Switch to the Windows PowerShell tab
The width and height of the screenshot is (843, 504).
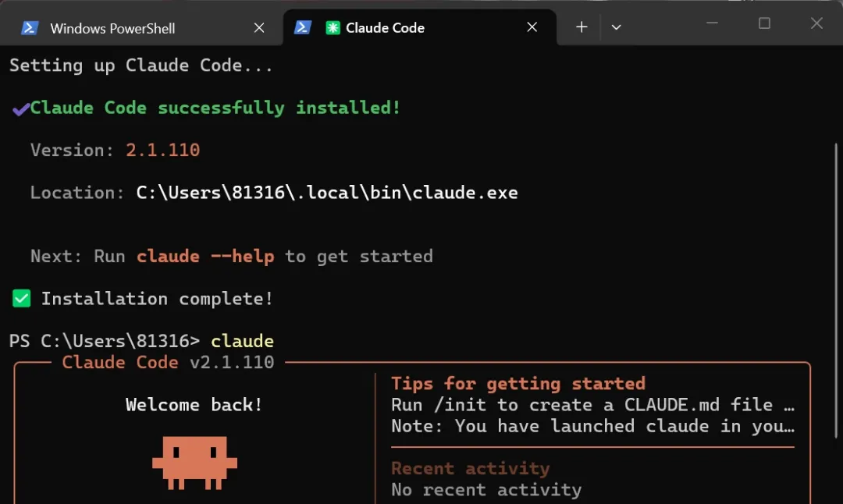(140, 28)
